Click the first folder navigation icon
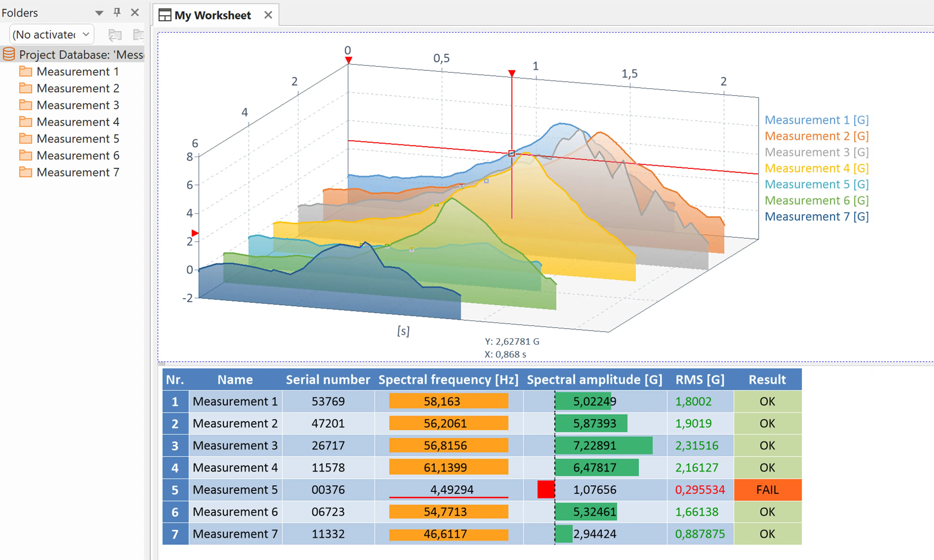The height and width of the screenshot is (560, 934). coord(115,35)
